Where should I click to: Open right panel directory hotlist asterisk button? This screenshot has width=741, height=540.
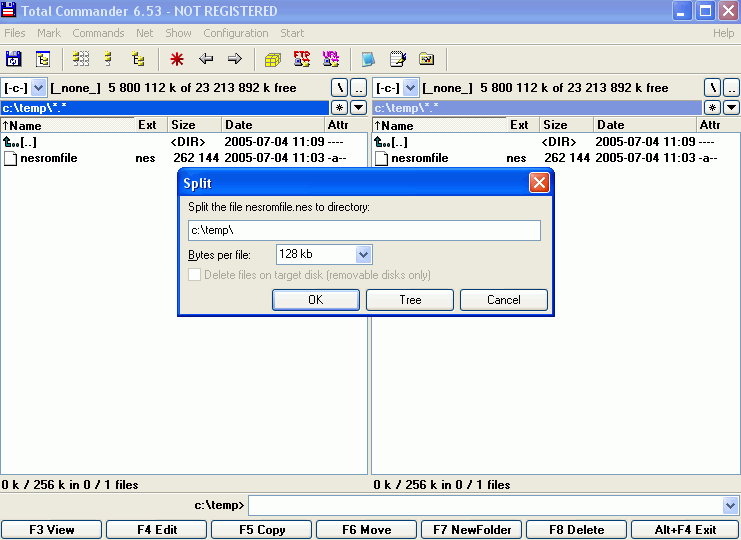point(712,108)
